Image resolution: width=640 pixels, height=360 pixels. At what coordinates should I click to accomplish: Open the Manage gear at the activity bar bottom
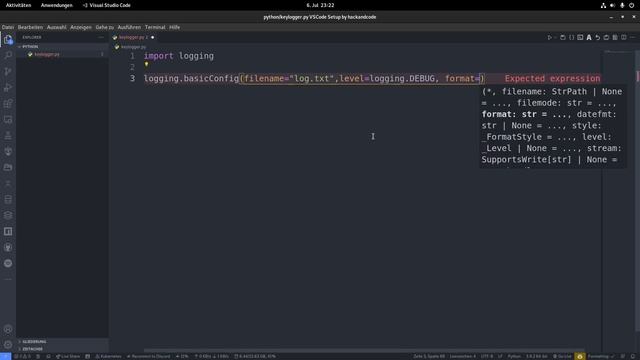pyautogui.click(x=8, y=345)
